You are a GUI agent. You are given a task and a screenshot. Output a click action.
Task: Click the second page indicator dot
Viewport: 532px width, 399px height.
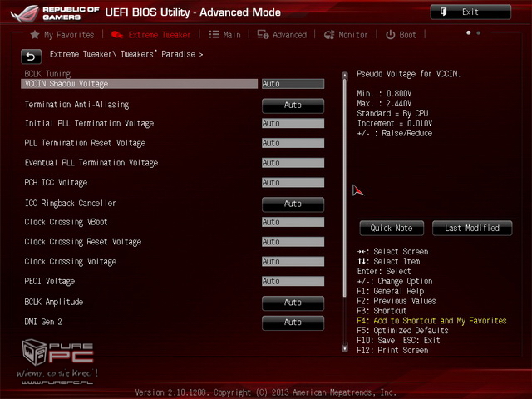(479, 33)
